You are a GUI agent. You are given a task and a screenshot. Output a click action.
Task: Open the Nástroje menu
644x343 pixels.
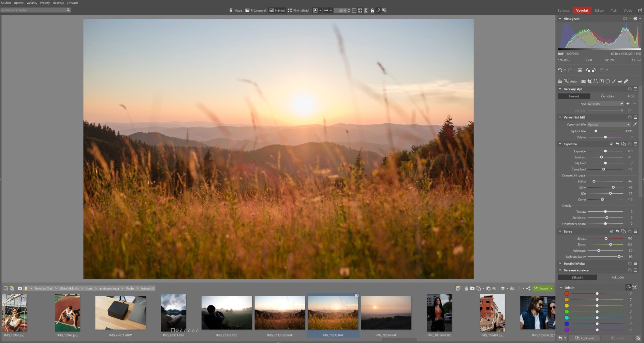coord(58,3)
